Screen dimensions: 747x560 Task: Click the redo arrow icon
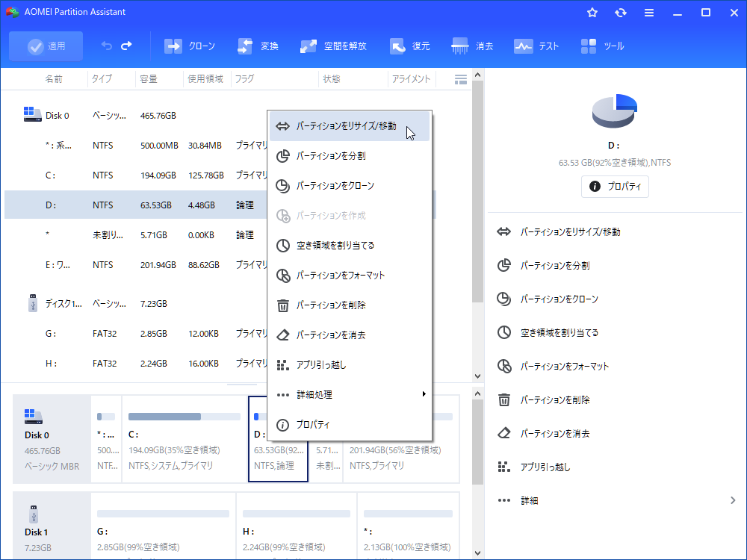pos(126,46)
